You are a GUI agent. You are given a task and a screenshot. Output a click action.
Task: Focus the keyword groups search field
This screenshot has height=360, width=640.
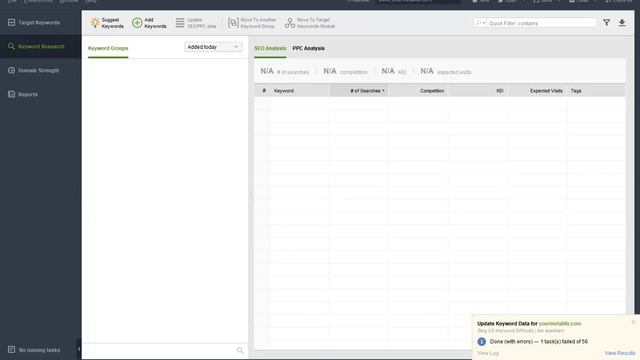(x=159, y=350)
